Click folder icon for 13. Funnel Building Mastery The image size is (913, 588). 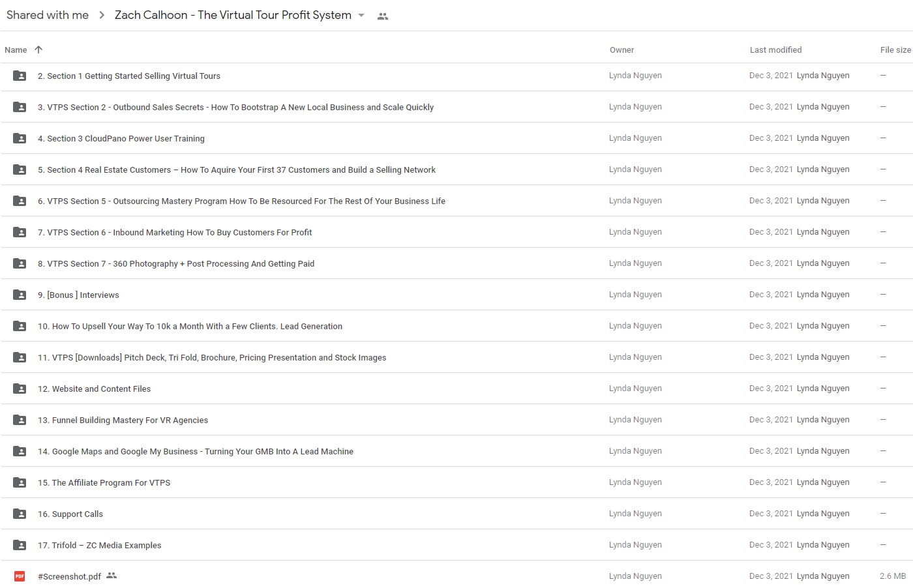click(x=20, y=420)
